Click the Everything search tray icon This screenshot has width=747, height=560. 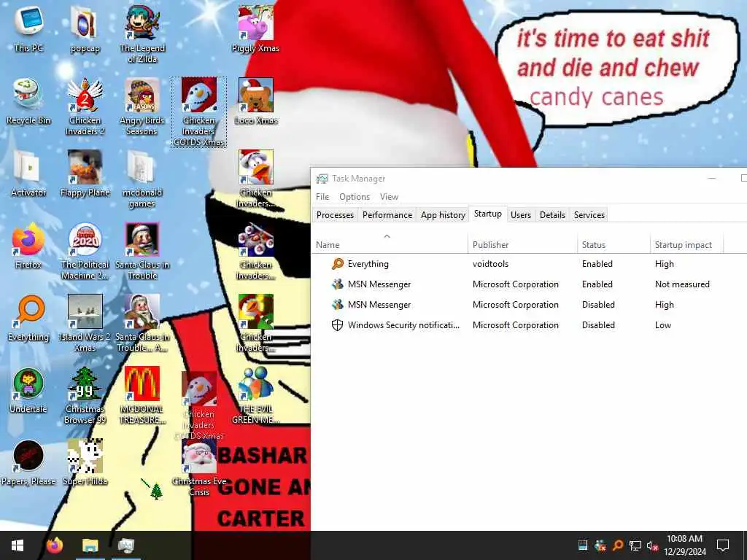point(618,545)
